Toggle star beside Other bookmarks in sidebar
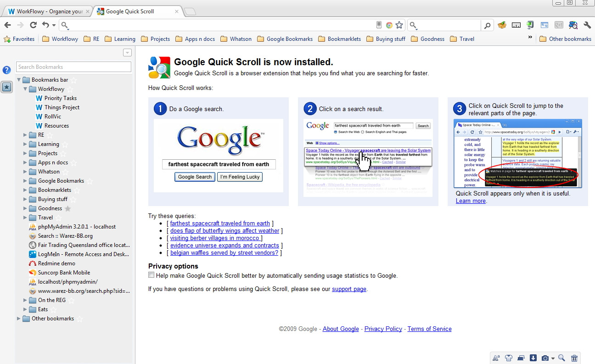 tap(80, 319)
